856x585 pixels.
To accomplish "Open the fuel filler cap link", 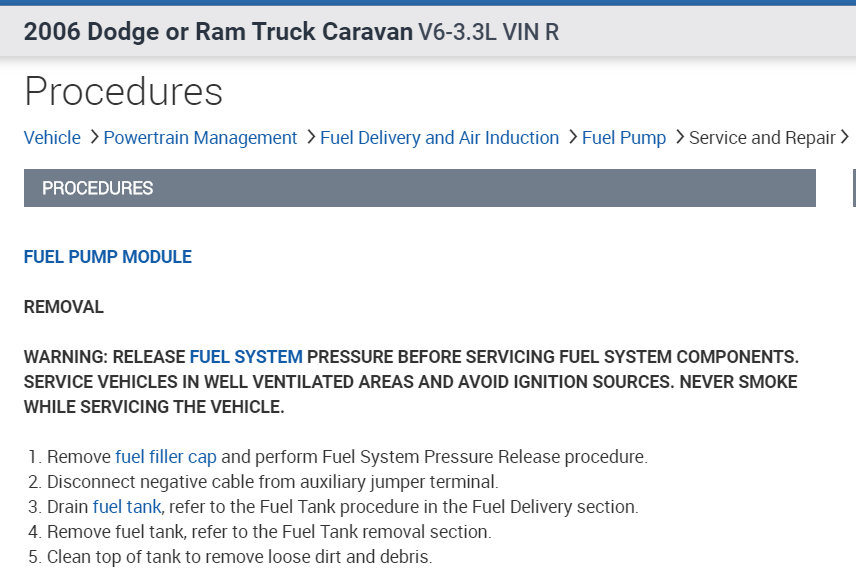I will click(166, 457).
